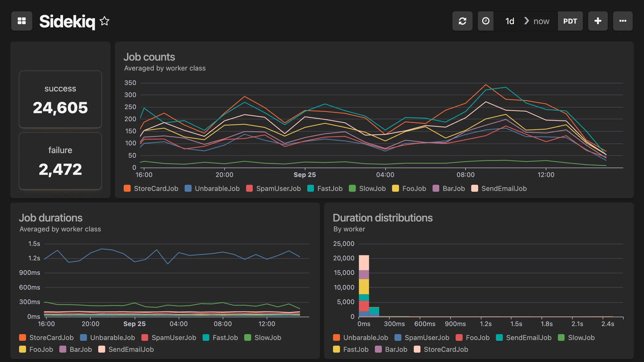Click the dashboards grid icon beside Sidekiq

(x=21, y=21)
